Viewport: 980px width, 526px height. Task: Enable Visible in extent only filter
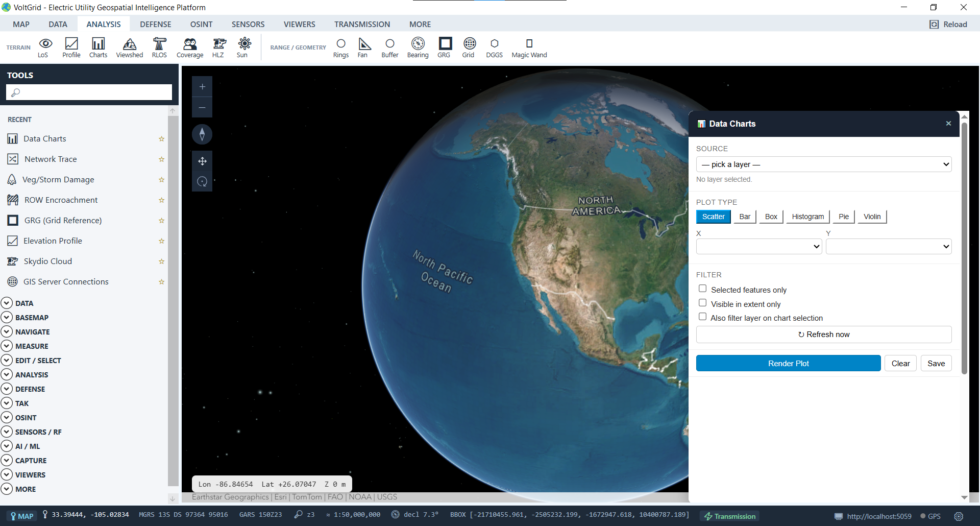(x=702, y=303)
